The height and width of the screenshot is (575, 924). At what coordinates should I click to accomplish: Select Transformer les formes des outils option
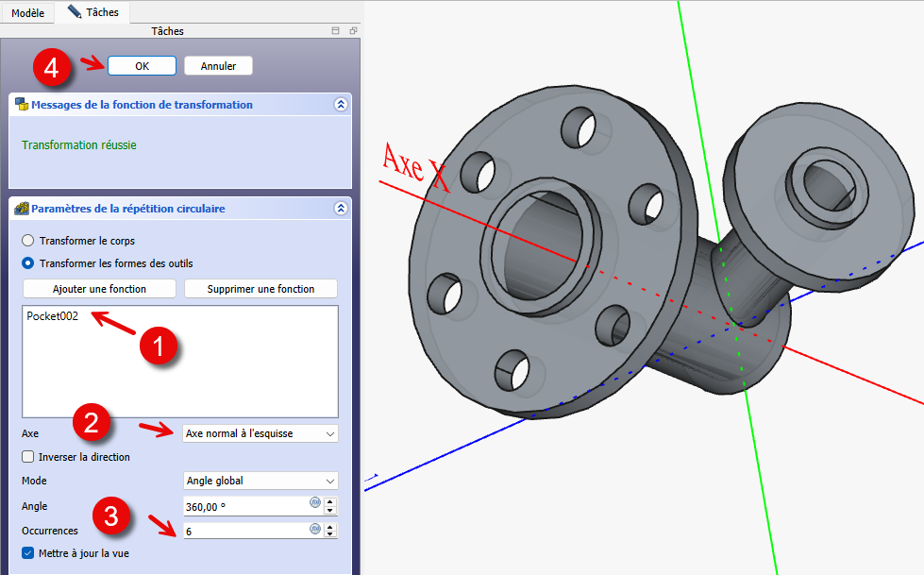pos(28,262)
